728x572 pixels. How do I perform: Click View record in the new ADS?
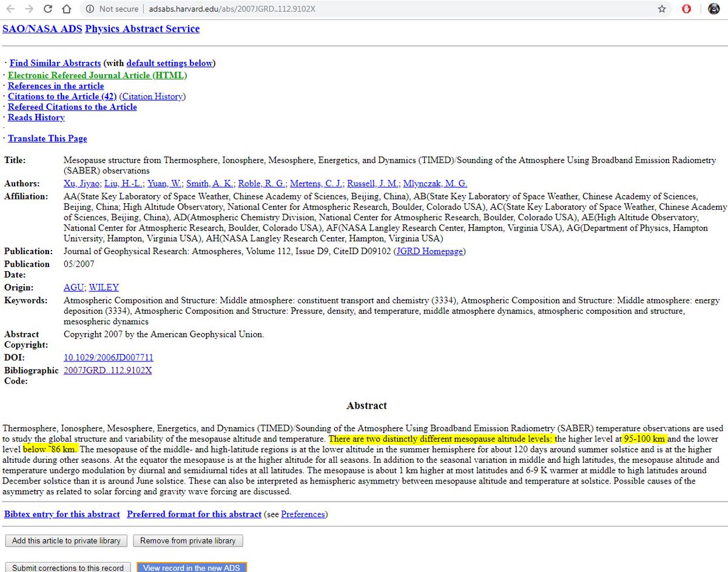(x=192, y=568)
